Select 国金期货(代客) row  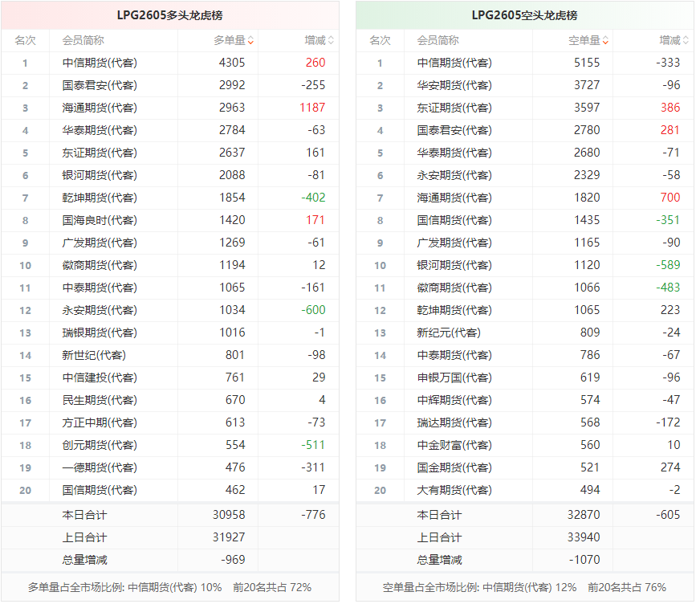coord(525,467)
